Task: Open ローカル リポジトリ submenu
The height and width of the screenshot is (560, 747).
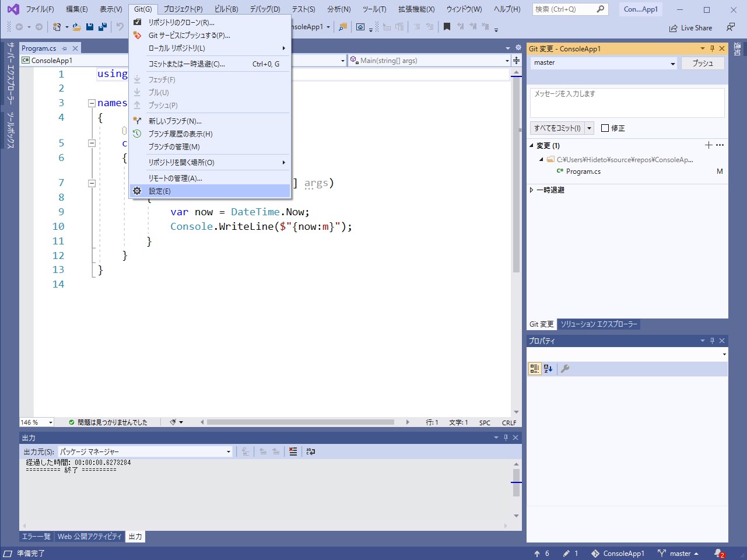Action: tap(210, 48)
